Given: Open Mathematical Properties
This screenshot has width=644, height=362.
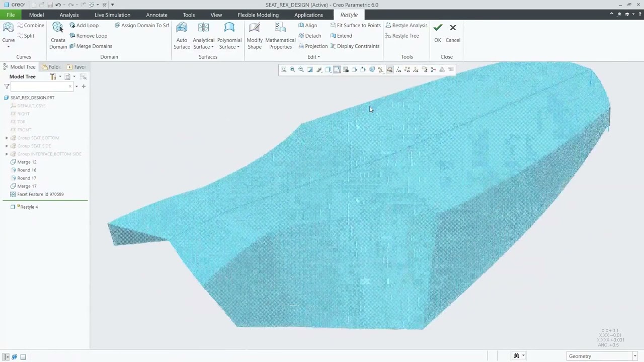Looking at the screenshot, I should tap(280, 36).
